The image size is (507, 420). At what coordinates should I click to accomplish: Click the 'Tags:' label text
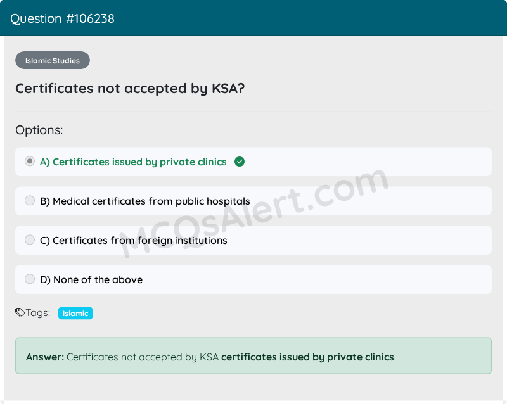point(38,312)
